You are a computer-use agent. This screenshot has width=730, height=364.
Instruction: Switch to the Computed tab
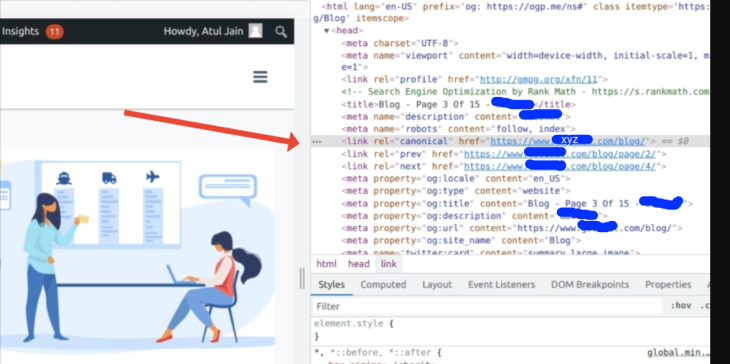click(x=383, y=284)
